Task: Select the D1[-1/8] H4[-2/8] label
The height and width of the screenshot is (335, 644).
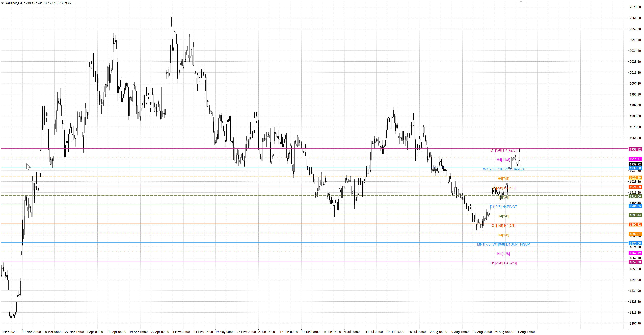Action: (503, 263)
